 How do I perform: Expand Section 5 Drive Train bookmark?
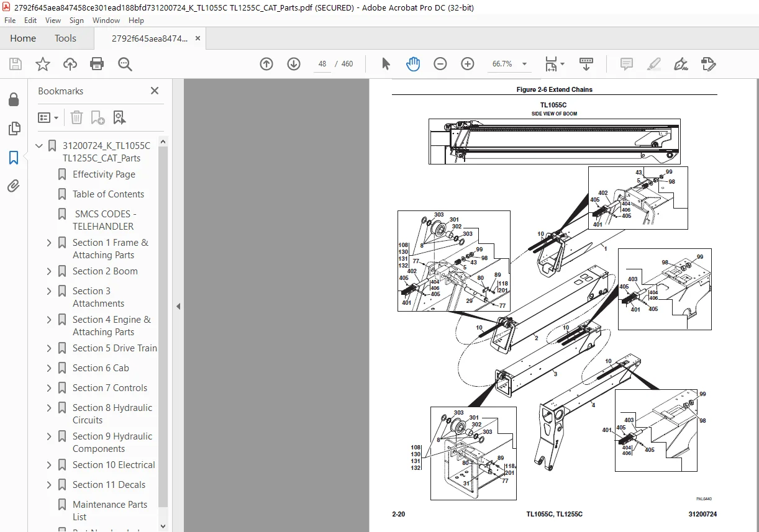[x=49, y=348]
